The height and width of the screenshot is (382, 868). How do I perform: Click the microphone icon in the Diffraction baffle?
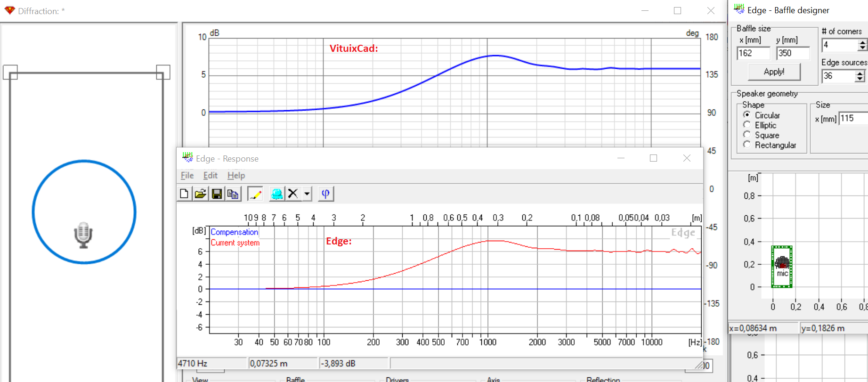pyautogui.click(x=83, y=236)
